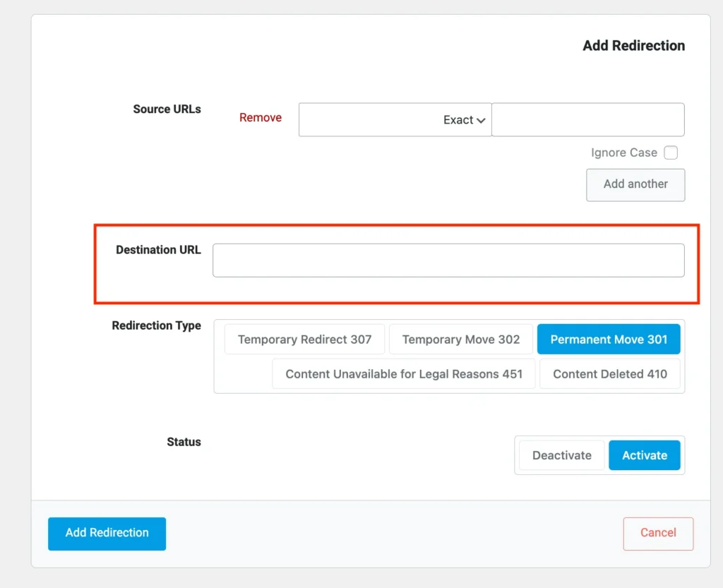
Task: Submit with the Add Redirection button
Action: pyautogui.click(x=107, y=534)
